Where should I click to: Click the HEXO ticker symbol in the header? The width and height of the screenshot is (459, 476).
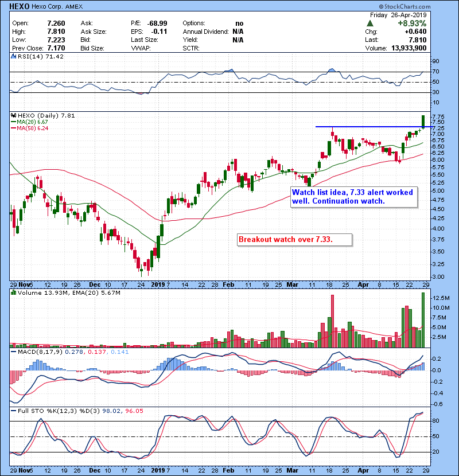point(20,6)
